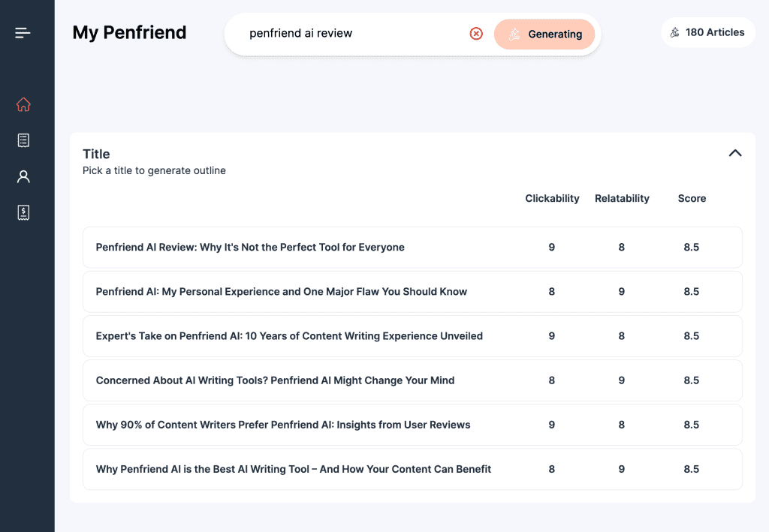Click Clickability value 8 in 'Concerned About AI' row
The image size is (769, 532).
click(552, 380)
